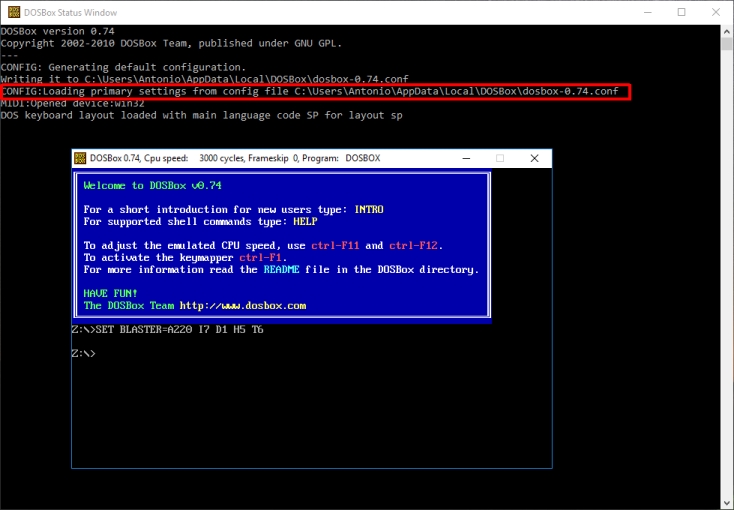734x510 pixels.
Task: Click the 'DOS keyboard layout loaded' line
Action: pyautogui.click(x=202, y=115)
